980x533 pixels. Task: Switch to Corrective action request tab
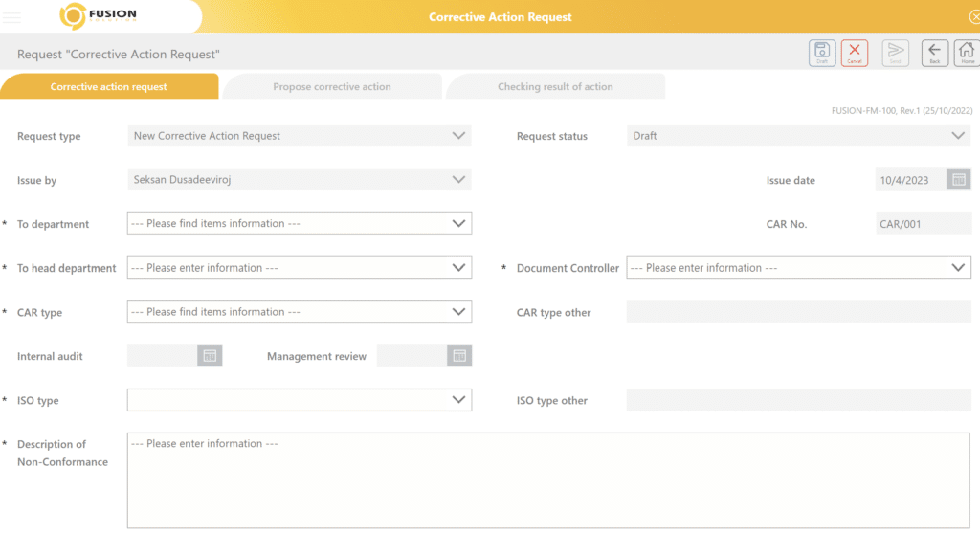point(109,86)
